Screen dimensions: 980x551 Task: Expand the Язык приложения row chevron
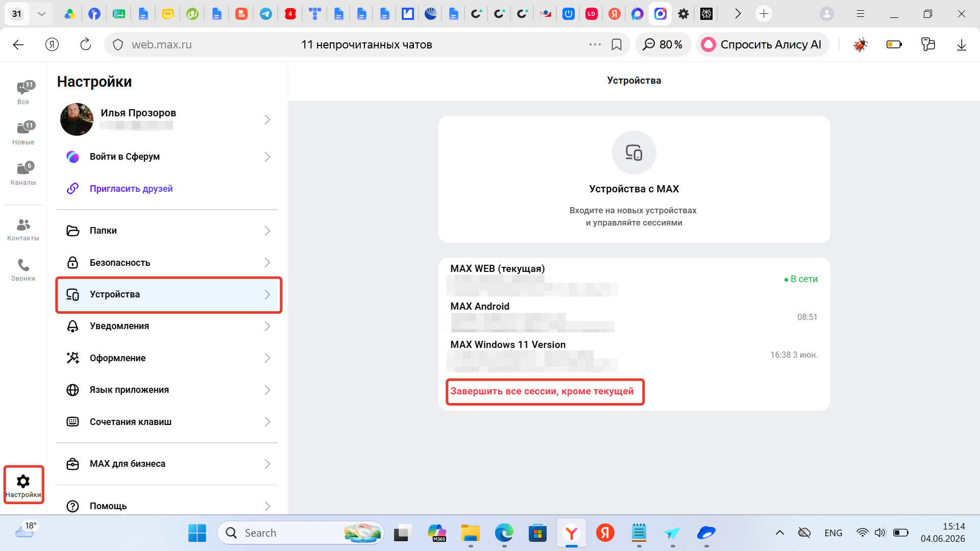[267, 390]
